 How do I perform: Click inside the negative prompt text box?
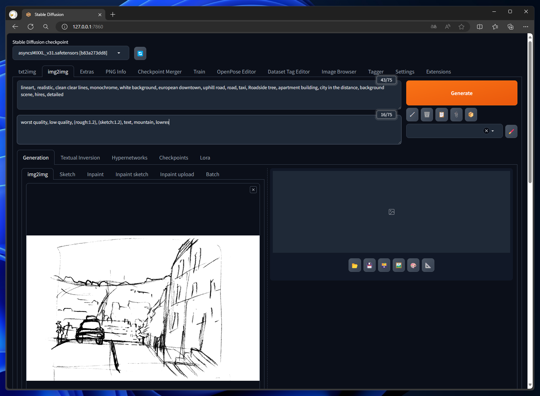point(209,130)
